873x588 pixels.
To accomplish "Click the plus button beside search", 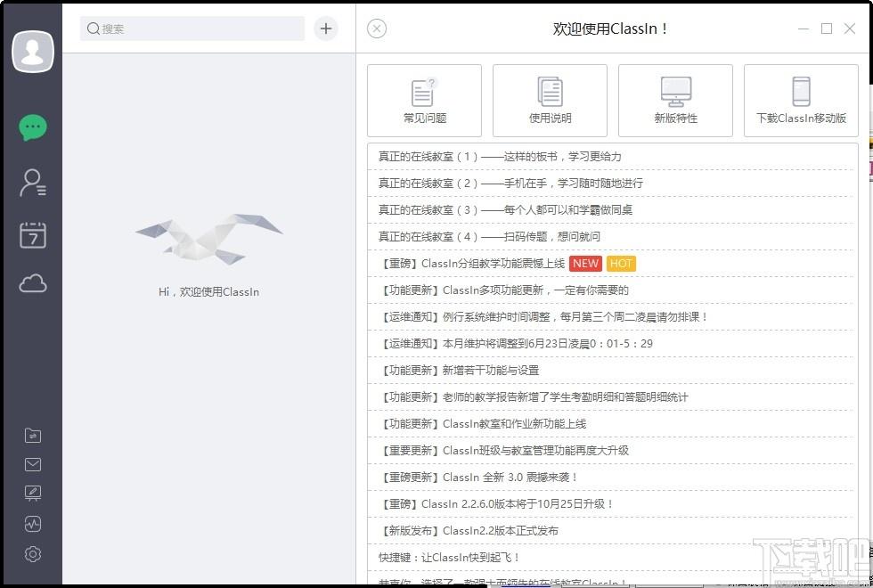I will click(326, 29).
